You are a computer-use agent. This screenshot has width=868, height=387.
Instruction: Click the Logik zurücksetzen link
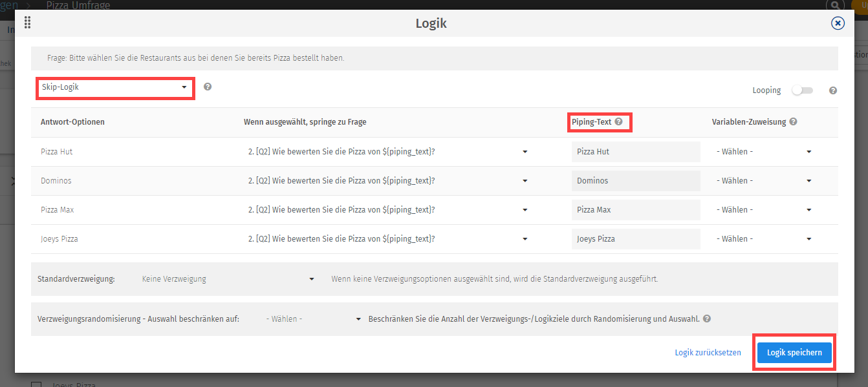[x=708, y=352]
